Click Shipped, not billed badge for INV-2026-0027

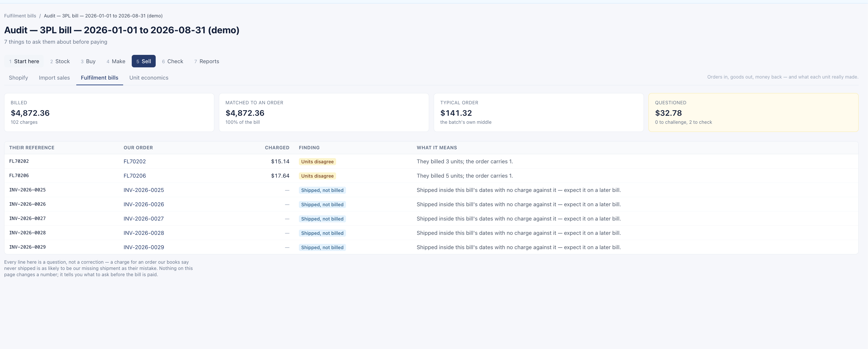(322, 219)
